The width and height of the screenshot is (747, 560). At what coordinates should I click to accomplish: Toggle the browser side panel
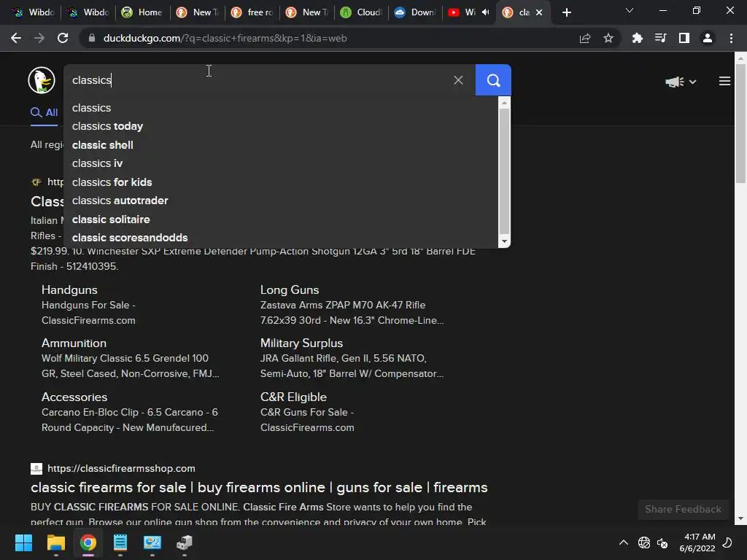pyautogui.click(x=684, y=38)
